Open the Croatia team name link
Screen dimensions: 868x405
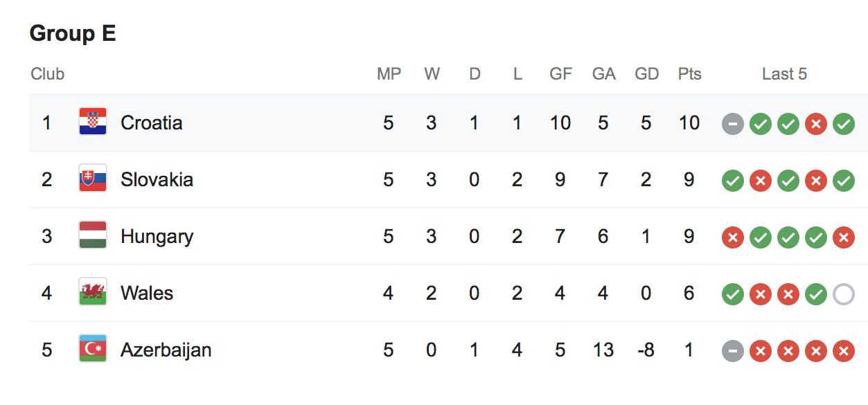151,123
